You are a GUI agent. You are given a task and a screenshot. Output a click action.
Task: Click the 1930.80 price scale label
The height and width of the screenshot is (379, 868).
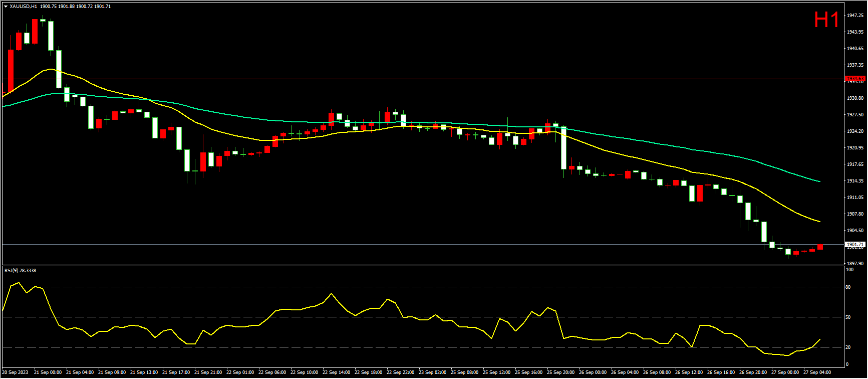coord(854,98)
